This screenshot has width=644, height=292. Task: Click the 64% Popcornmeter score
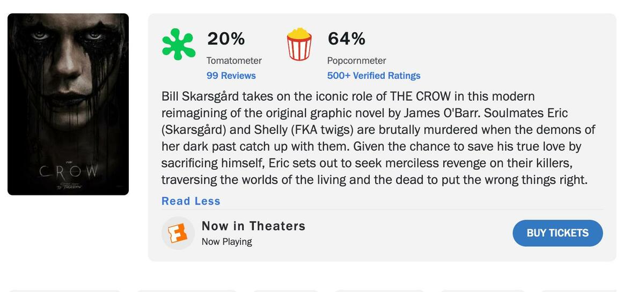point(346,39)
